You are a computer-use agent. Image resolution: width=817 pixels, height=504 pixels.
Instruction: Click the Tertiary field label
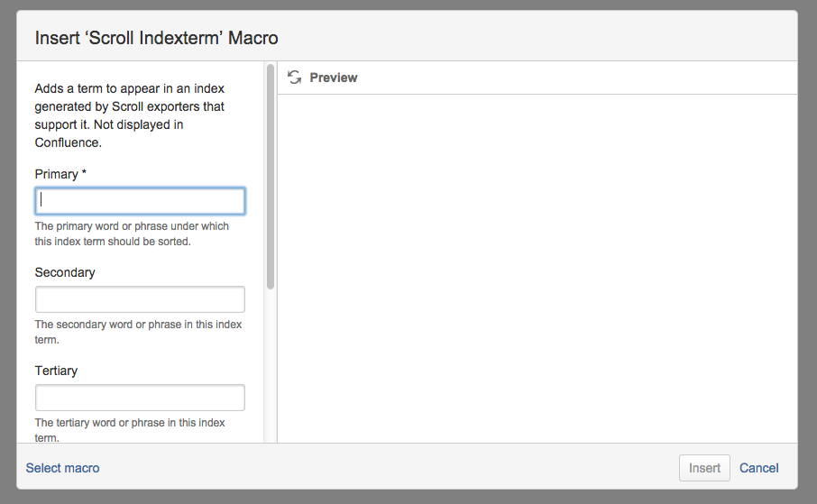[x=56, y=371]
